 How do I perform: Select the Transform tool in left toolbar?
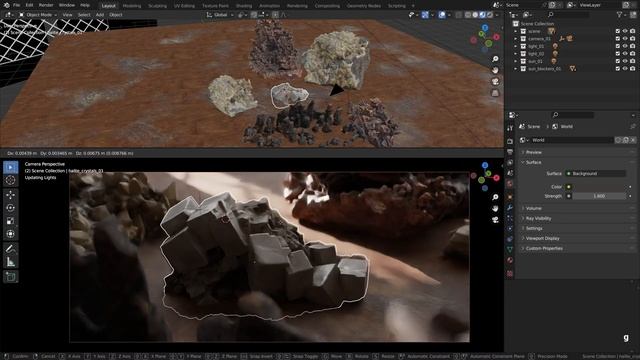(x=11, y=234)
